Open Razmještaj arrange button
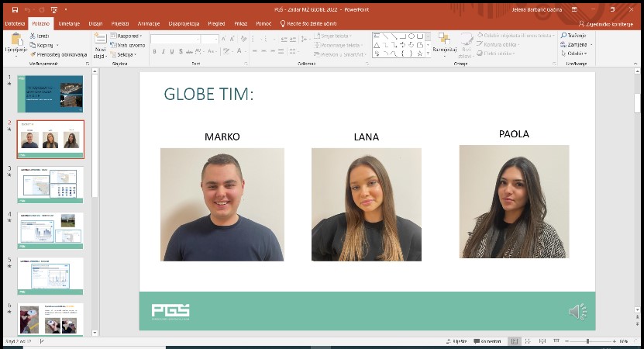644x349 pixels. tap(444, 43)
